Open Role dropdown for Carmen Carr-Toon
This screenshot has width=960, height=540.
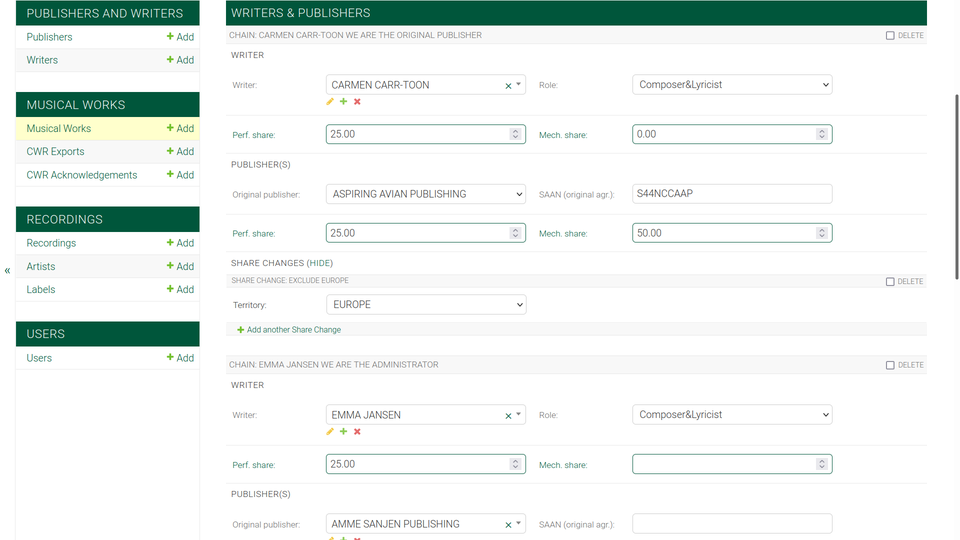coord(732,85)
